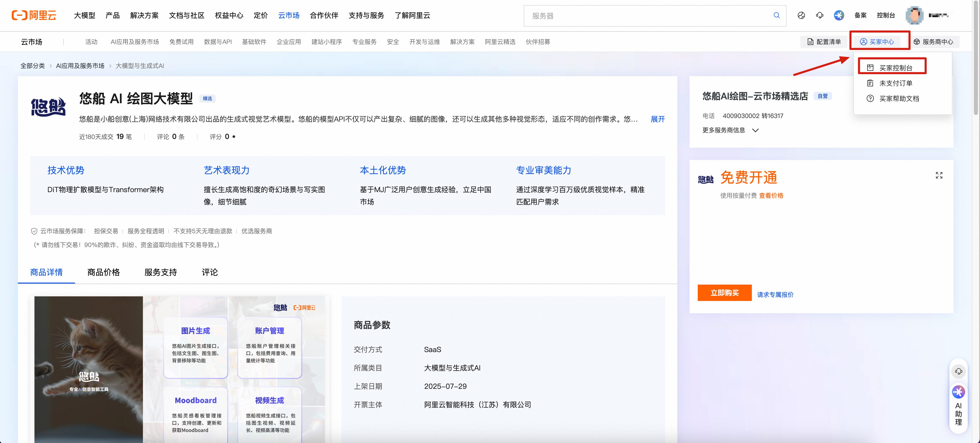Click the 悠船 product logo
Image resolution: width=980 pixels, height=443 pixels.
(48, 107)
